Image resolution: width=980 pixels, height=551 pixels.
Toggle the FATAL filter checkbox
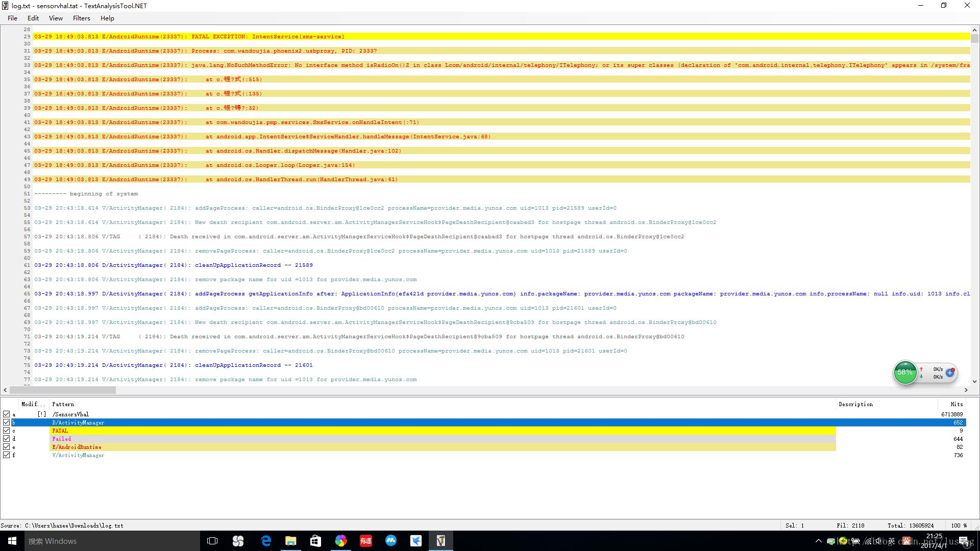(7, 431)
